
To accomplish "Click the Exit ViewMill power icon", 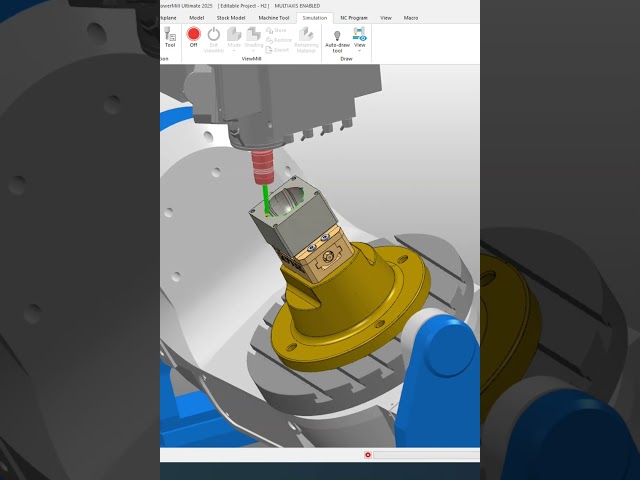I will (x=213, y=40).
